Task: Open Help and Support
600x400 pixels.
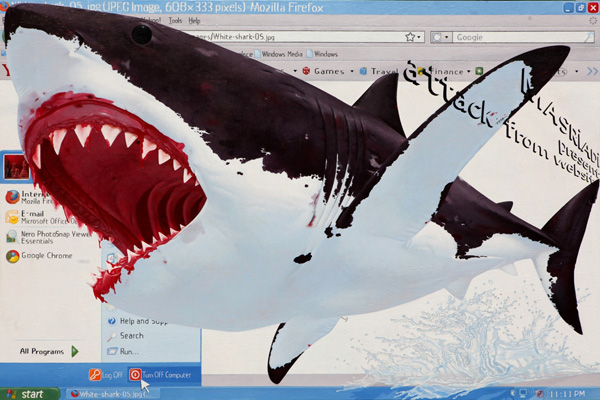Action: pyautogui.click(x=138, y=321)
